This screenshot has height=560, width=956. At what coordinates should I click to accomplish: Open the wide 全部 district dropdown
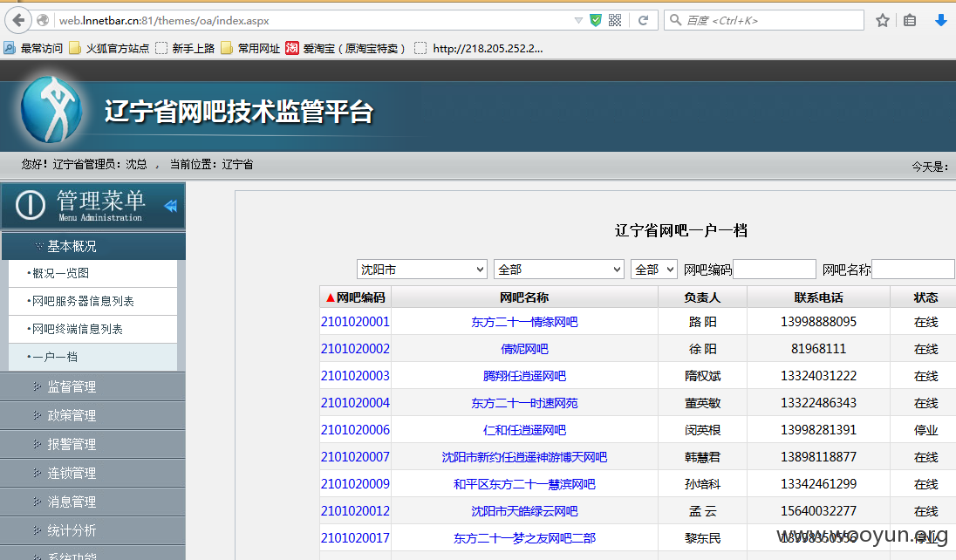[559, 269]
